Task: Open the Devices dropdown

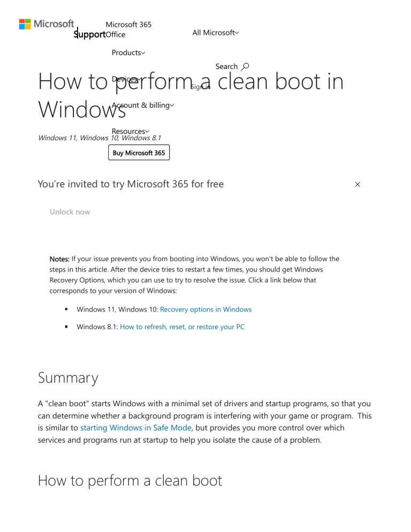Action: pos(126,79)
